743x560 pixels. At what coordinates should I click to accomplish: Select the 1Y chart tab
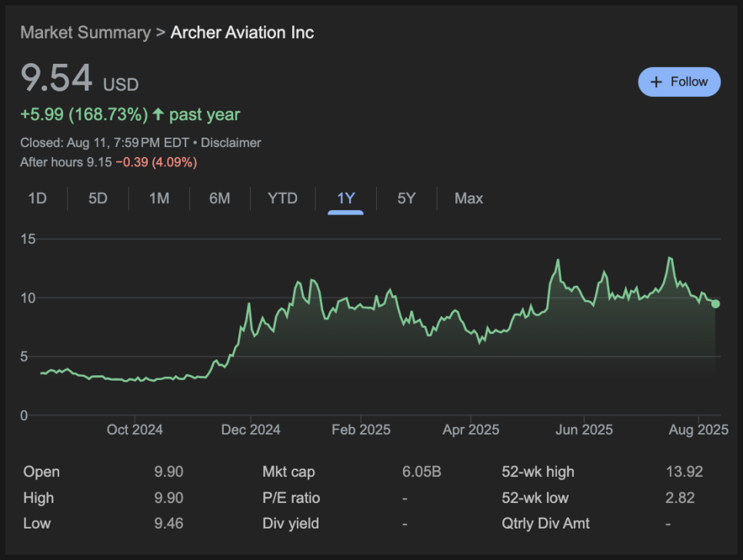pos(346,198)
